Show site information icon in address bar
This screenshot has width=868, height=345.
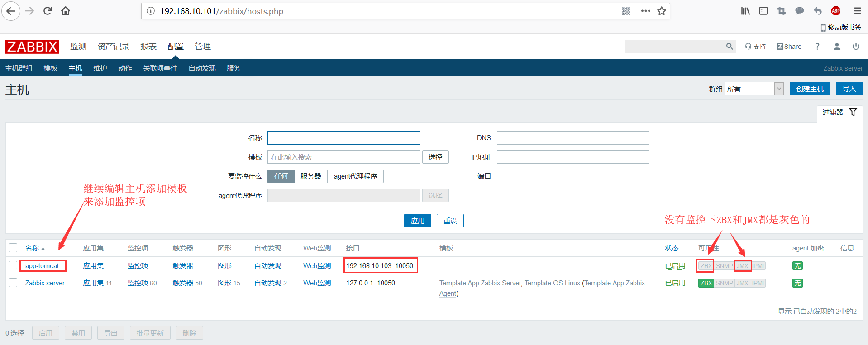click(x=151, y=11)
